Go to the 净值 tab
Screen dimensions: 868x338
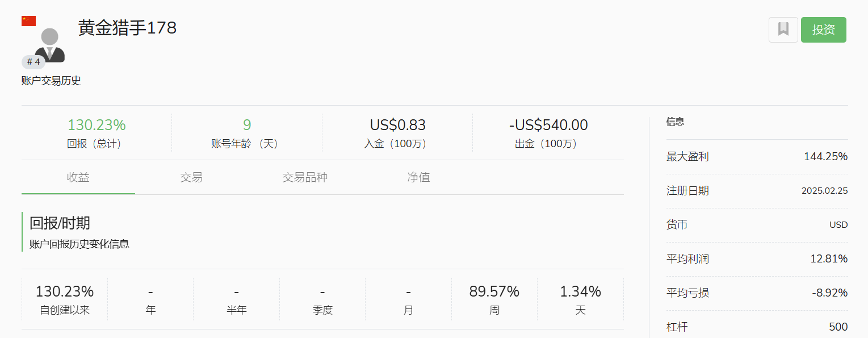tap(418, 177)
